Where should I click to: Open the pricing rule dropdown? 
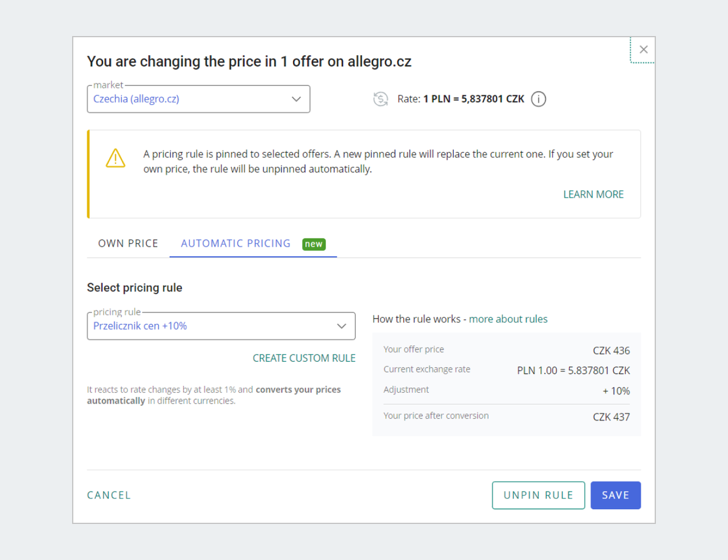point(221,326)
